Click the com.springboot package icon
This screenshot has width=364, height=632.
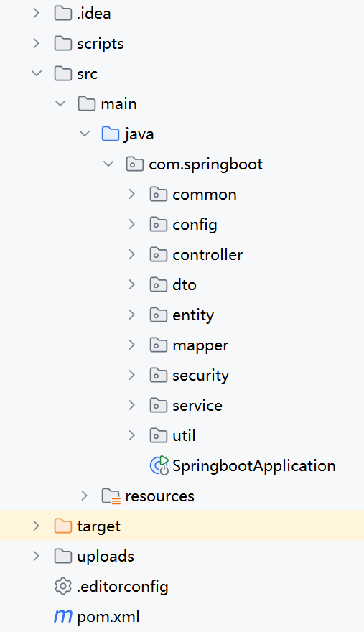pos(135,164)
